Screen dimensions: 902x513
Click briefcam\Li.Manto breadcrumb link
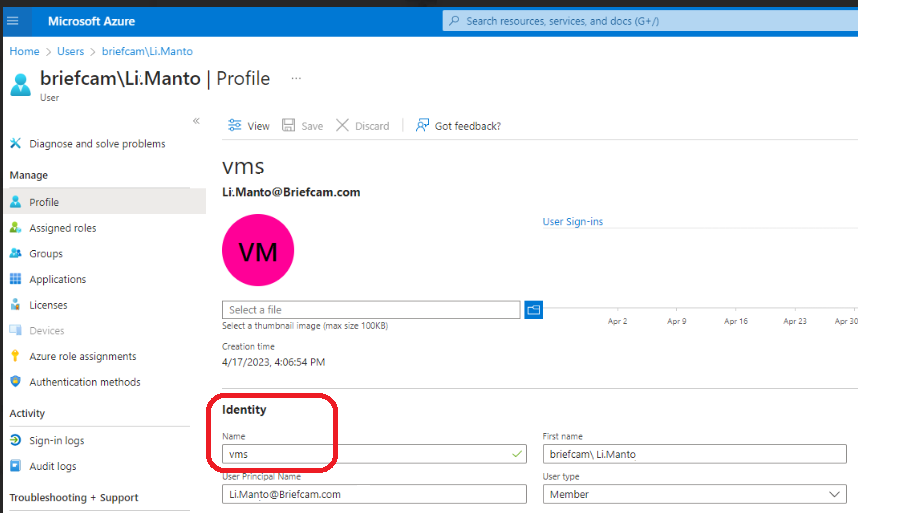click(147, 51)
